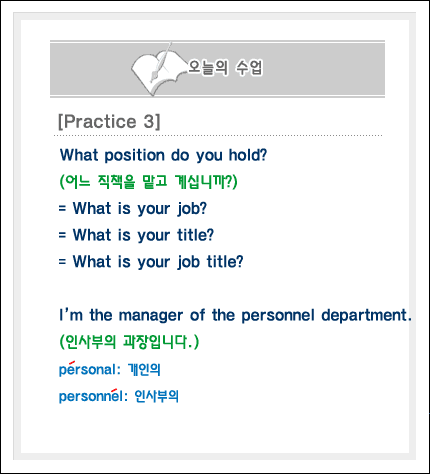Click 'I'm the manager of the personnel department'
Image resolution: width=430 pixels, height=474 pixels.
[235, 315]
